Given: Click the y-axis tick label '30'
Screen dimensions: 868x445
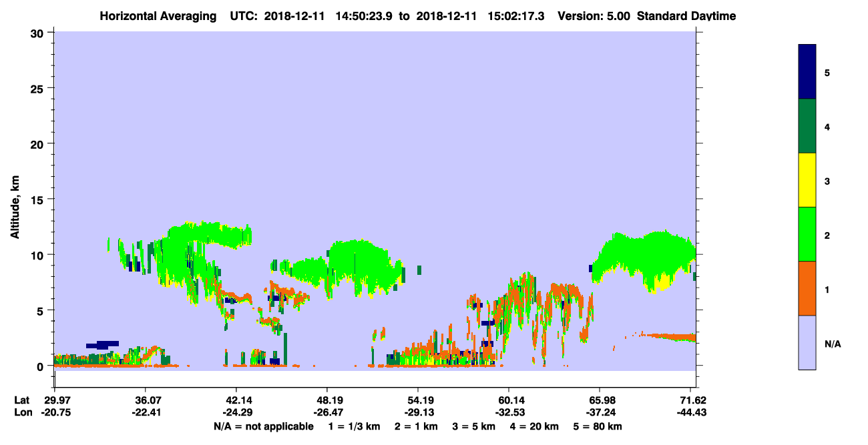Looking at the screenshot, I should pos(39,33).
